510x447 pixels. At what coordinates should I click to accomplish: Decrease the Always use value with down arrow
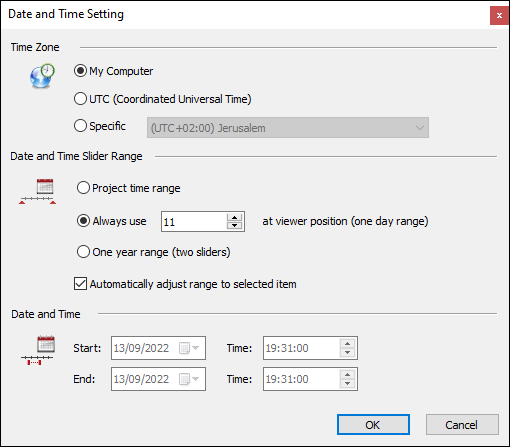pyautogui.click(x=234, y=225)
